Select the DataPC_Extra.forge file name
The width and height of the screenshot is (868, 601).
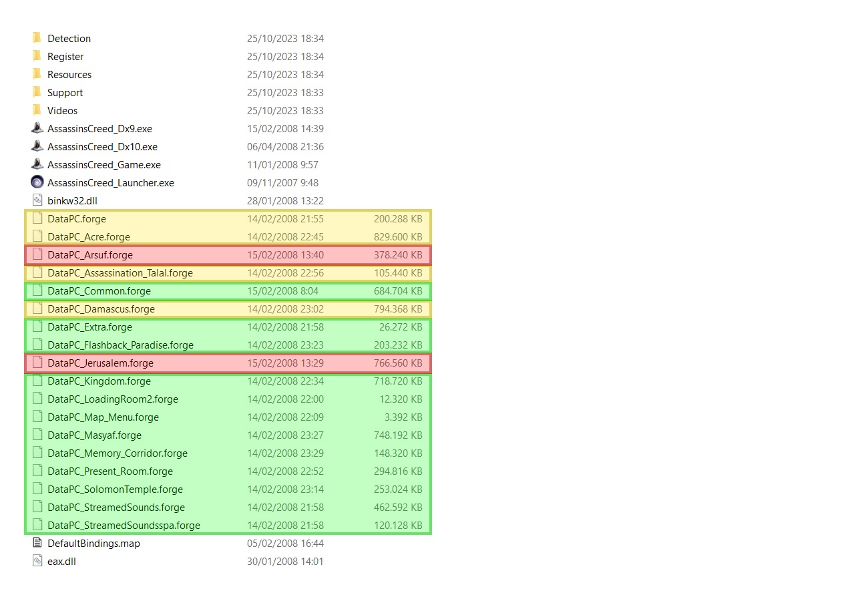(89, 327)
